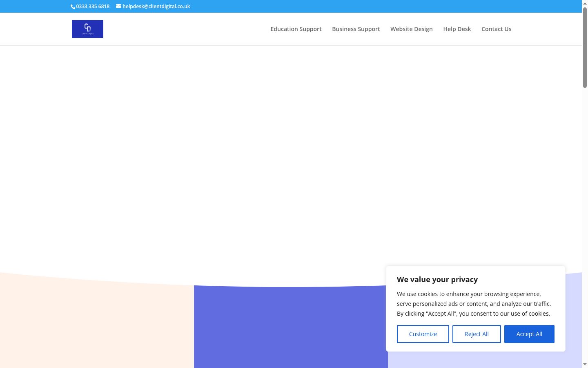Image resolution: width=588 pixels, height=368 pixels.
Task: Call the 0333 335 6818 phone number
Action: (93, 7)
